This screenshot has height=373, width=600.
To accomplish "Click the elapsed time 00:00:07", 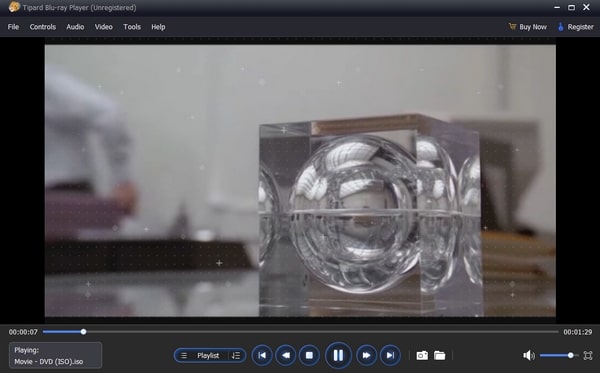I will 23,332.
